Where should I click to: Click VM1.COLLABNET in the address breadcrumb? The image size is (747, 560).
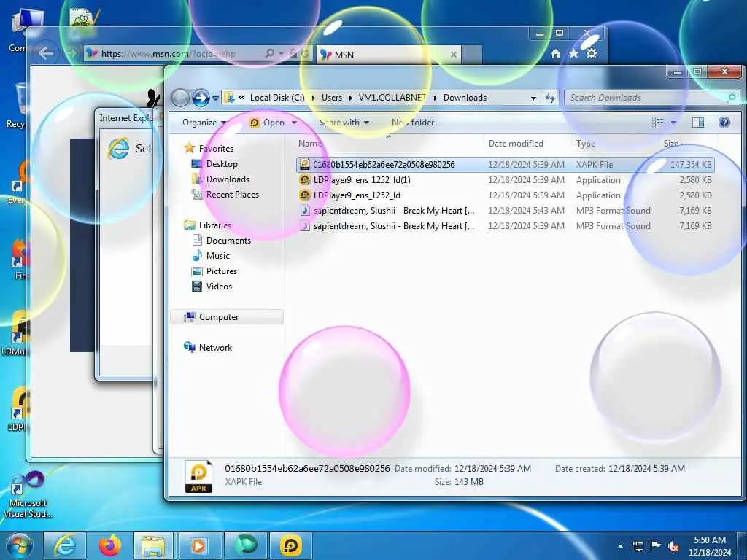coord(392,98)
